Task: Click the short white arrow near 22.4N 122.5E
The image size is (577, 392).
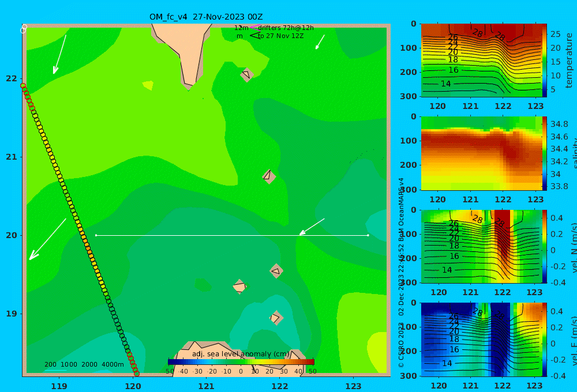Action: (x=320, y=42)
